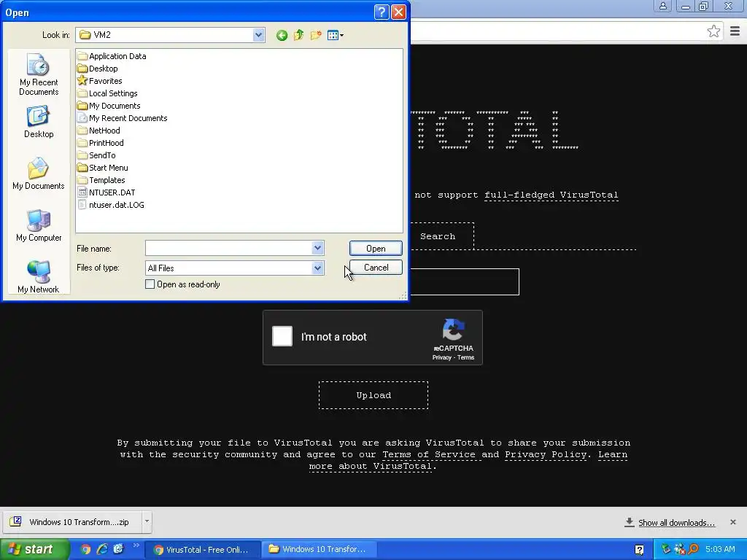Open My Recent Documents in the places bar
This screenshot has height=560, width=747.
[39, 74]
